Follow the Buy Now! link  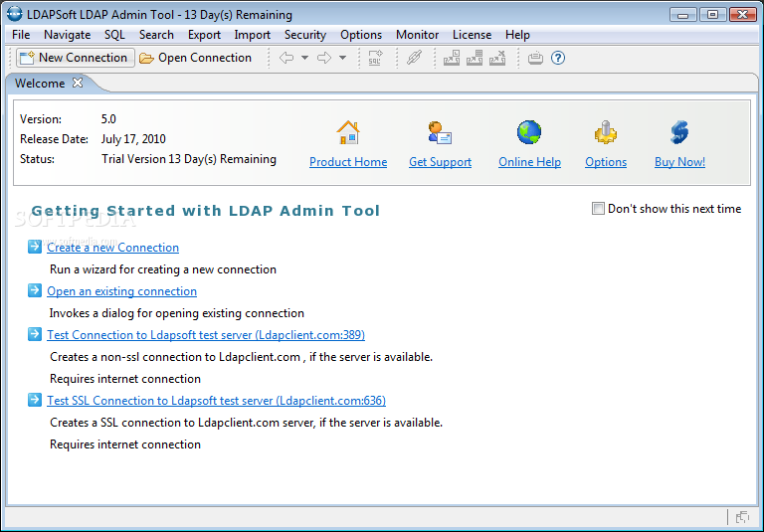pos(679,162)
